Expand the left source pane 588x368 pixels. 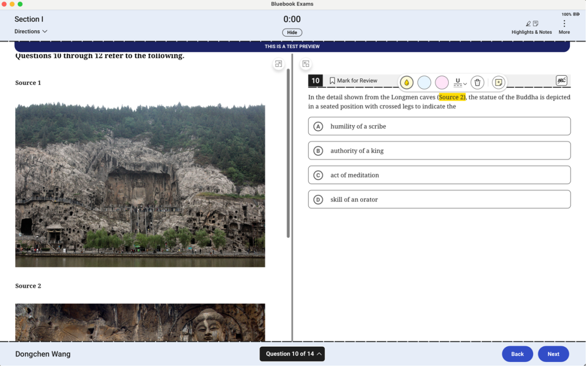[x=279, y=64]
